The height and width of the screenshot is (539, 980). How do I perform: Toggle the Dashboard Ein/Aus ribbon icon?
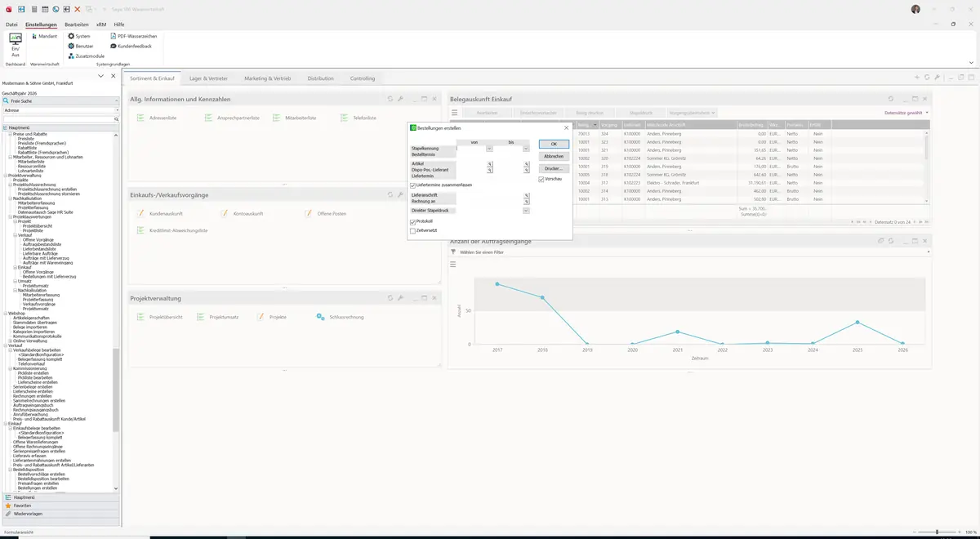tap(15, 43)
